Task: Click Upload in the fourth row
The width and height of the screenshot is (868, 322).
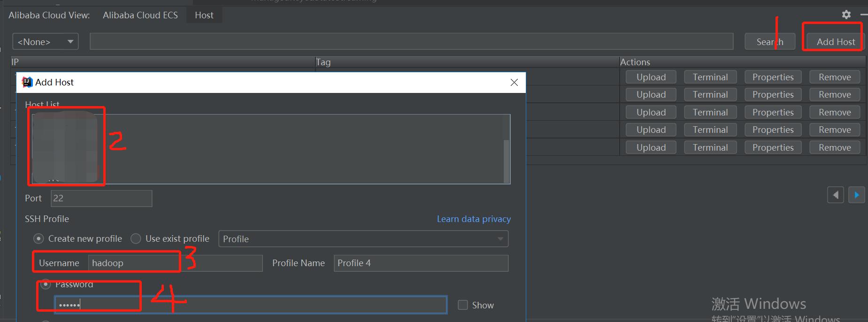Action: click(x=651, y=130)
